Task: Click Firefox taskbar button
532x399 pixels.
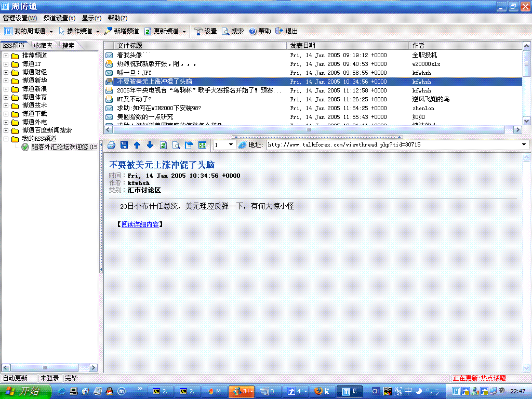Action: (322, 391)
